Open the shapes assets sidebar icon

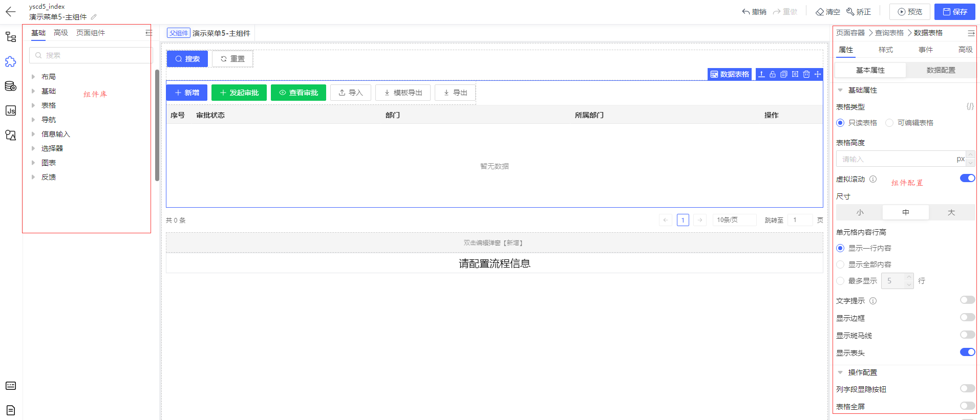pyautogui.click(x=11, y=135)
